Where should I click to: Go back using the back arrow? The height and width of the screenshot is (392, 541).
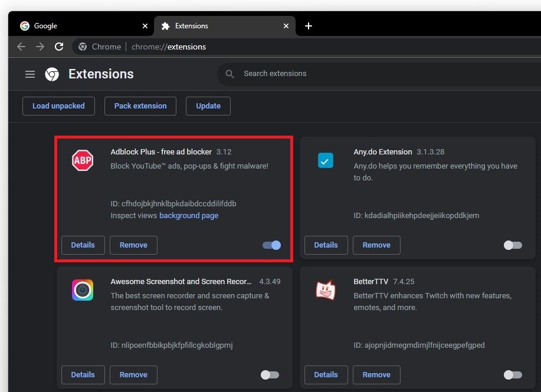coord(21,47)
